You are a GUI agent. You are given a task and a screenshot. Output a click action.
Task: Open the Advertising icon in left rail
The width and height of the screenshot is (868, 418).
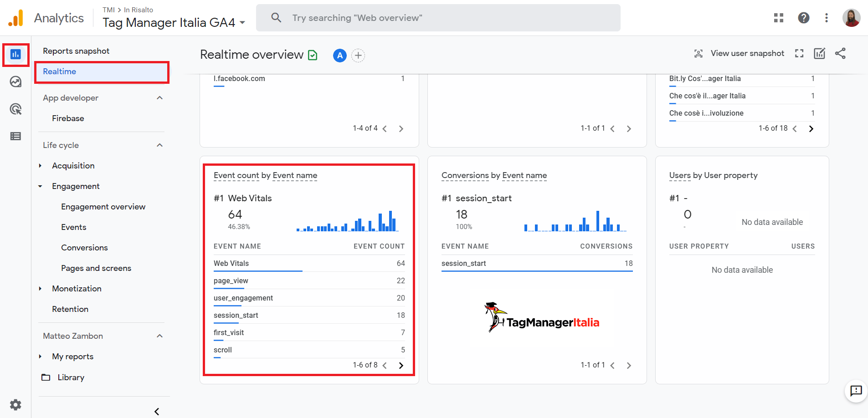pos(15,109)
